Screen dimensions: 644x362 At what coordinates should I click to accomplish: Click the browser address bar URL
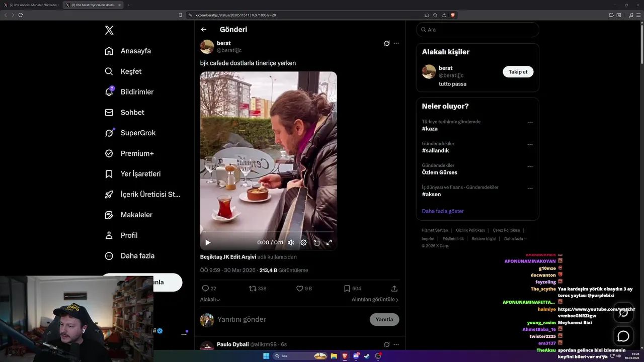coord(235,15)
